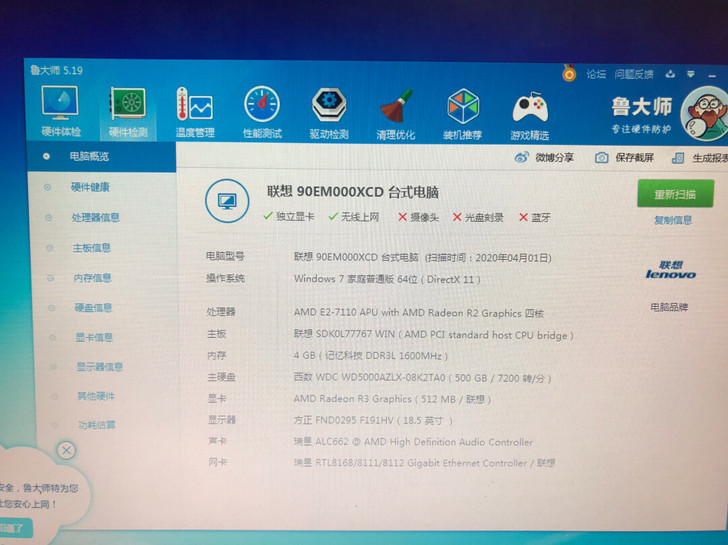The height and width of the screenshot is (545, 728).
Task: Close the popup bubble with the X icon
Action: 66,450
